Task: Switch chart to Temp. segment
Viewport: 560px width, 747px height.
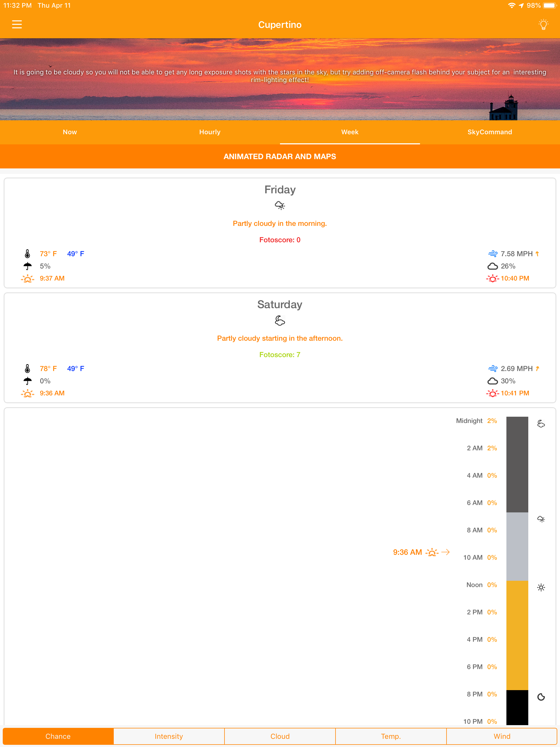Action: [391, 736]
